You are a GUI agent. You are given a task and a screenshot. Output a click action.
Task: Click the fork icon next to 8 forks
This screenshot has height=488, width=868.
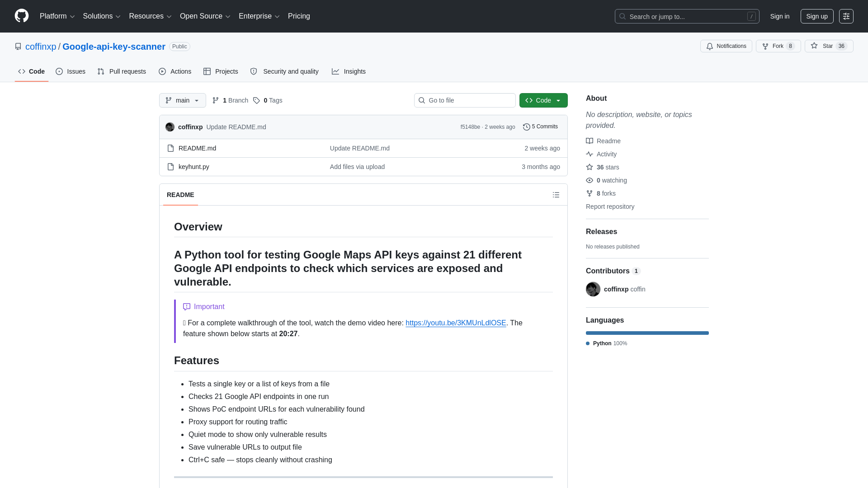coord(590,193)
